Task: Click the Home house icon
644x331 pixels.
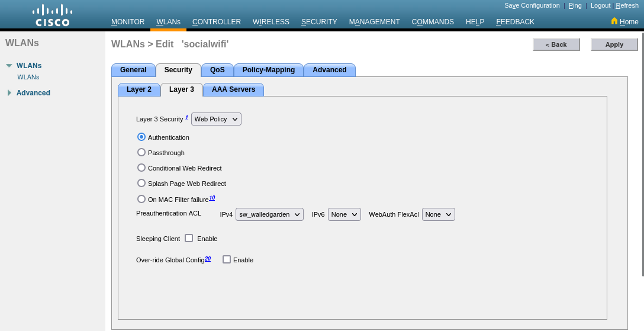Action: (614, 21)
